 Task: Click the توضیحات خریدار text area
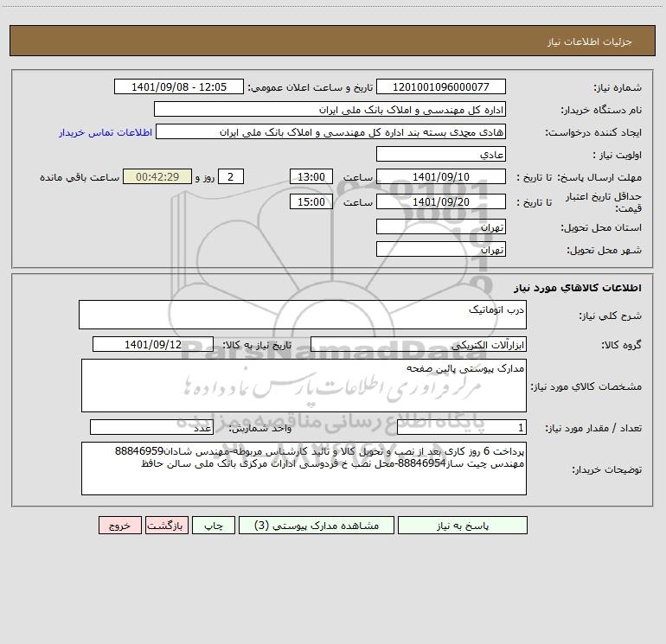304,469
